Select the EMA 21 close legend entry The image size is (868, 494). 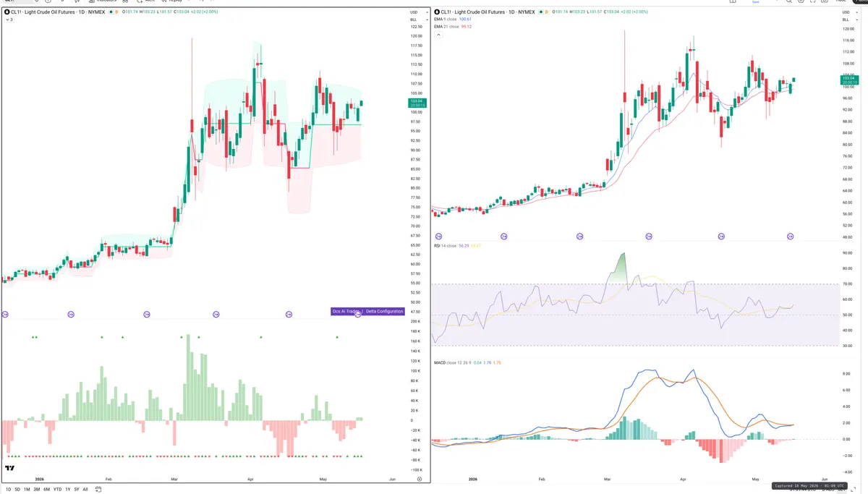pyautogui.click(x=453, y=27)
